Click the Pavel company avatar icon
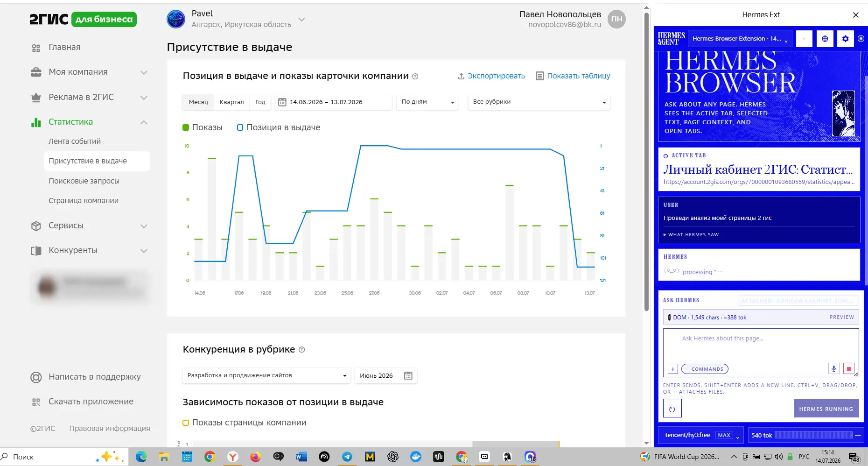 point(176,19)
